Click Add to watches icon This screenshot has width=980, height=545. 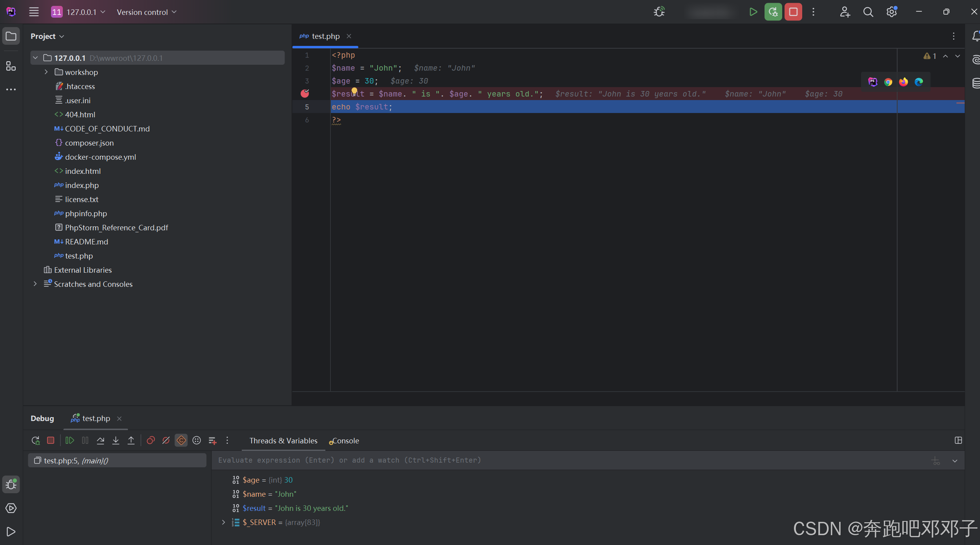212,441
